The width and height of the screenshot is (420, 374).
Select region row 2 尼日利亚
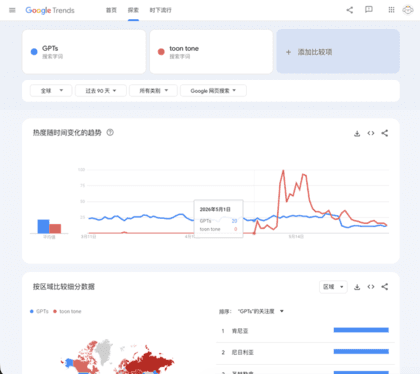(x=305, y=352)
